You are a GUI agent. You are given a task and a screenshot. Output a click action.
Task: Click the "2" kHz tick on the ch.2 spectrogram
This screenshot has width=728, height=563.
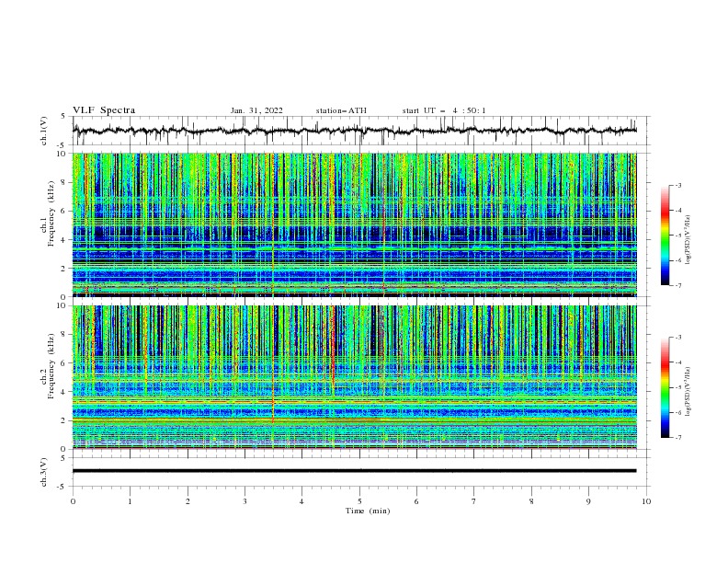[64, 420]
